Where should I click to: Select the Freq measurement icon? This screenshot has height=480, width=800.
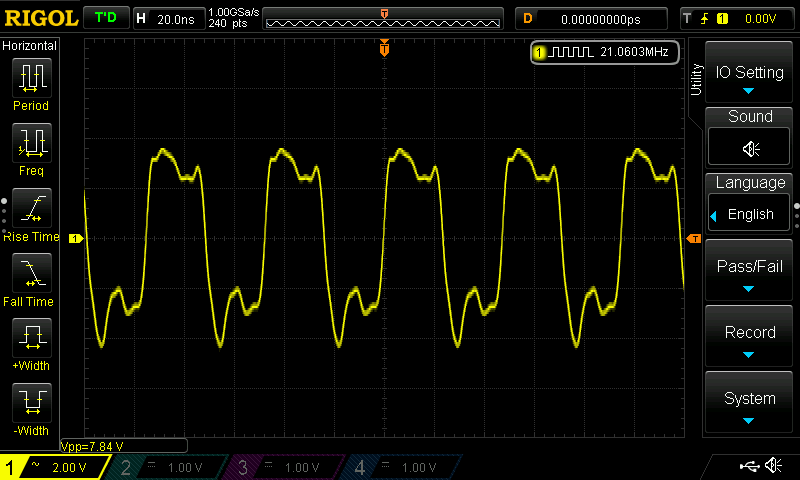(32, 143)
